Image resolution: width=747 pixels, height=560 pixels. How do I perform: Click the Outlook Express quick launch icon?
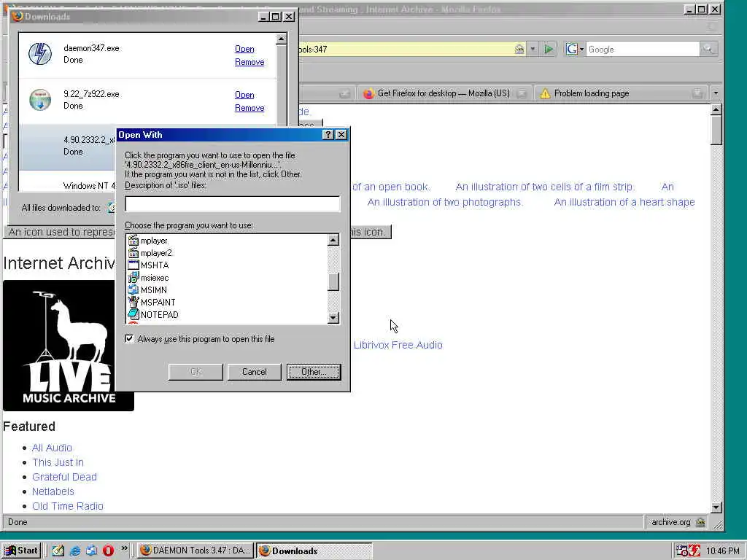click(x=92, y=551)
